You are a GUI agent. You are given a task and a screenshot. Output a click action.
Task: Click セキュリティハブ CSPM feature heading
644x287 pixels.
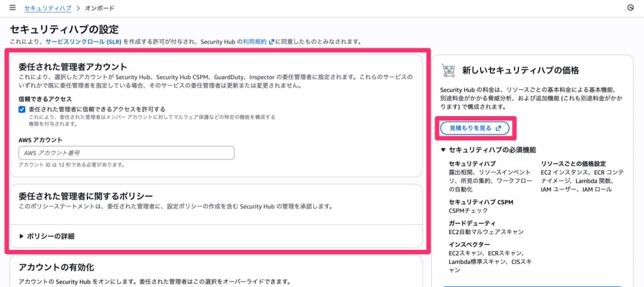(x=481, y=202)
